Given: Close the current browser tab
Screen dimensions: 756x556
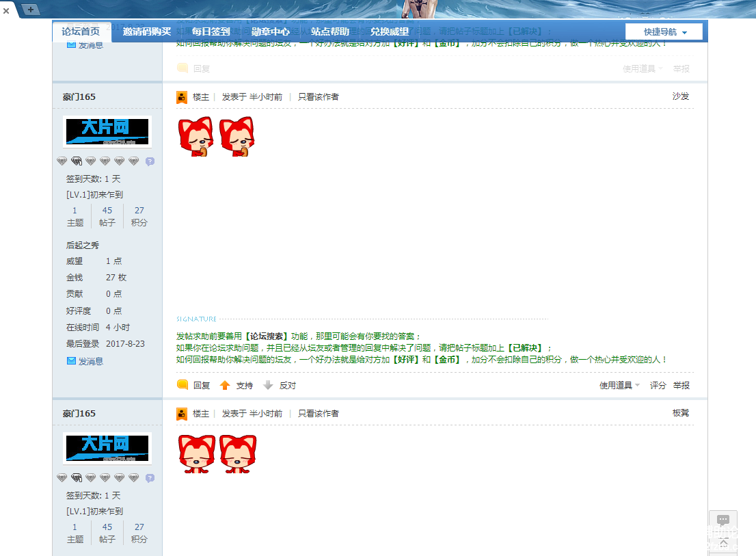Looking at the screenshot, I should click(6, 11).
